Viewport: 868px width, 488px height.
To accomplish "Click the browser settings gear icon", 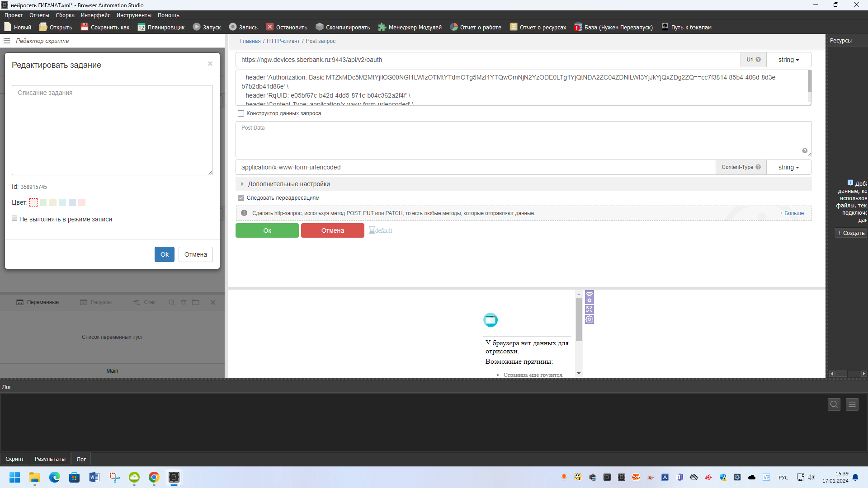I will pos(589,319).
